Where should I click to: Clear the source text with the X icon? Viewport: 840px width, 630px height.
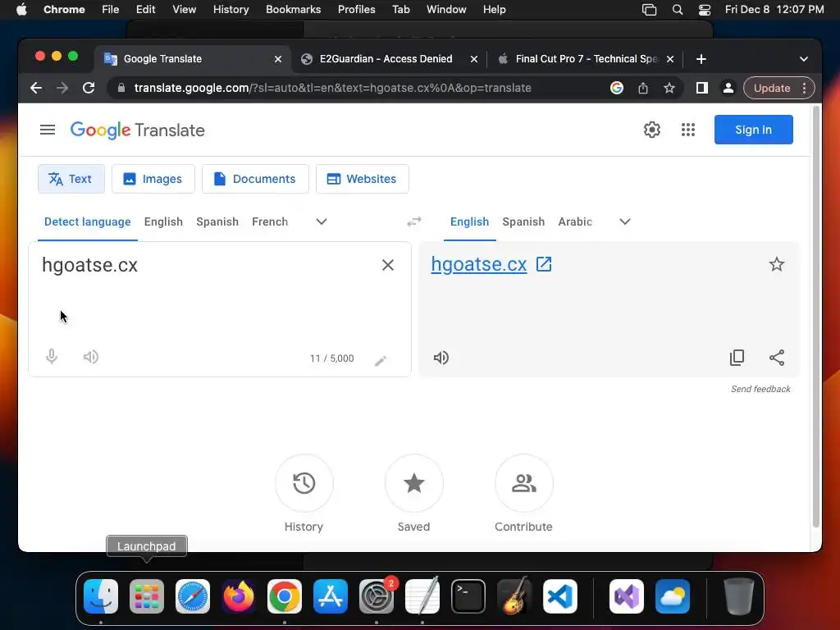tap(388, 265)
